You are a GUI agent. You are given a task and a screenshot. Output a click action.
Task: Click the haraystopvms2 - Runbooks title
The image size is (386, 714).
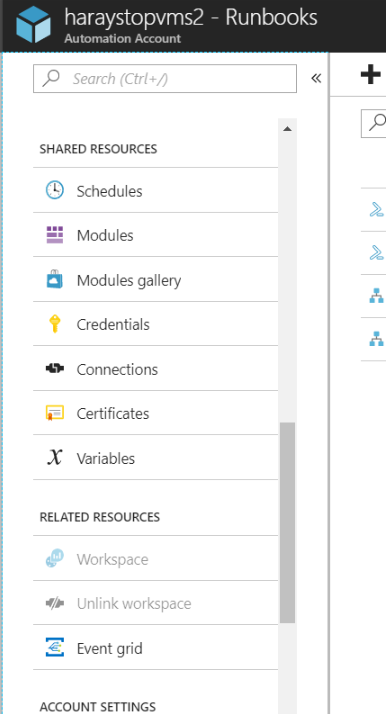pyautogui.click(x=191, y=18)
